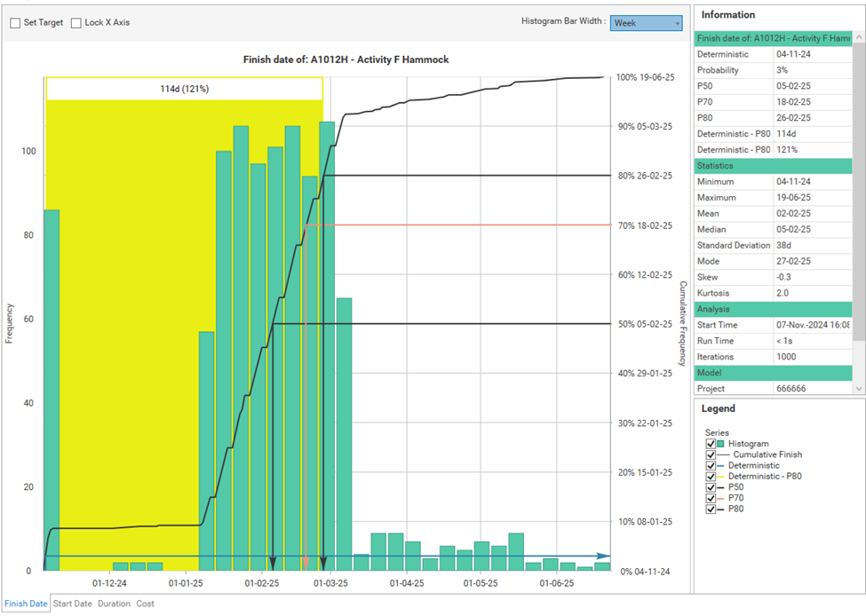Click the blue Deterministic arrow tip at right
Screen dimensions: 866x616
pyautogui.click(x=605, y=557)
